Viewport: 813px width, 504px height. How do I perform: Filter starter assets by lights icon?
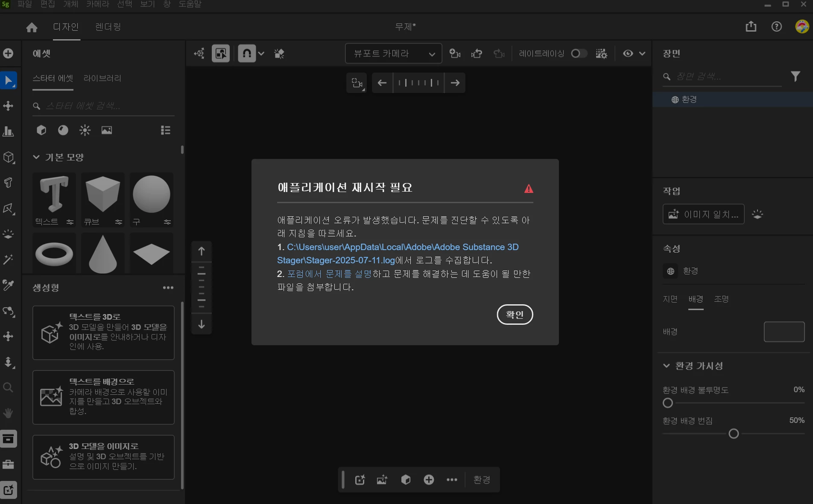point(85,130)
